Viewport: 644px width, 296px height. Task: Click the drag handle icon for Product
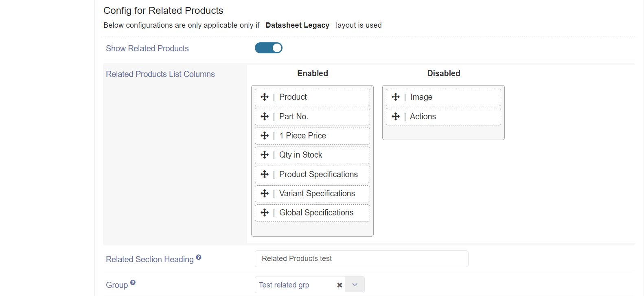pos(265,97)
